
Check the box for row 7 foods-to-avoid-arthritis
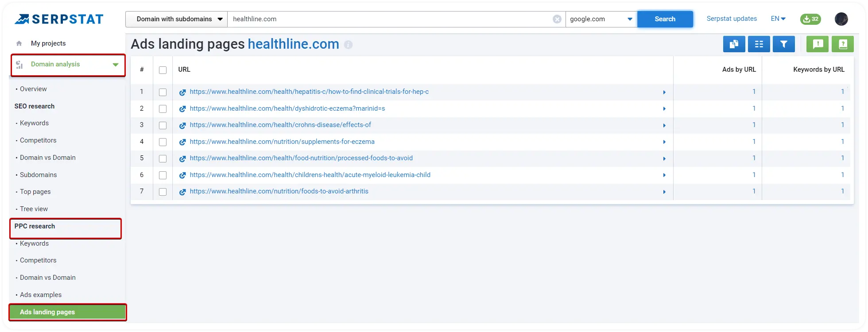coord(163,192)
